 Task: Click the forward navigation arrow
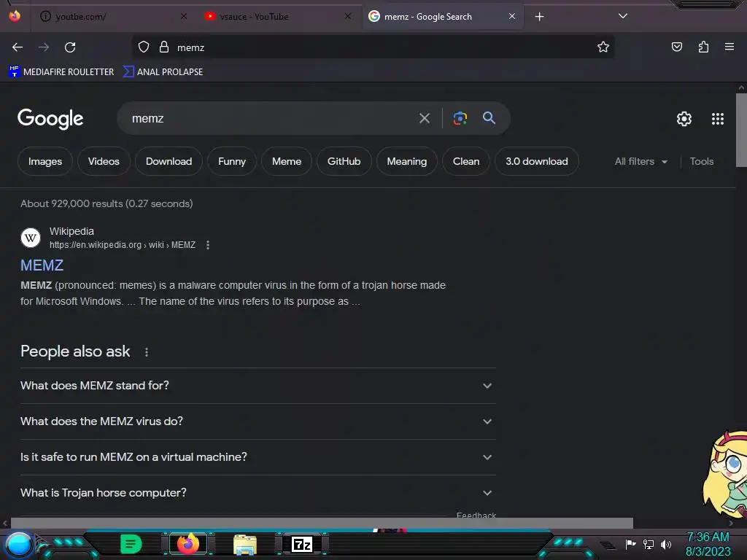point(44,47)
